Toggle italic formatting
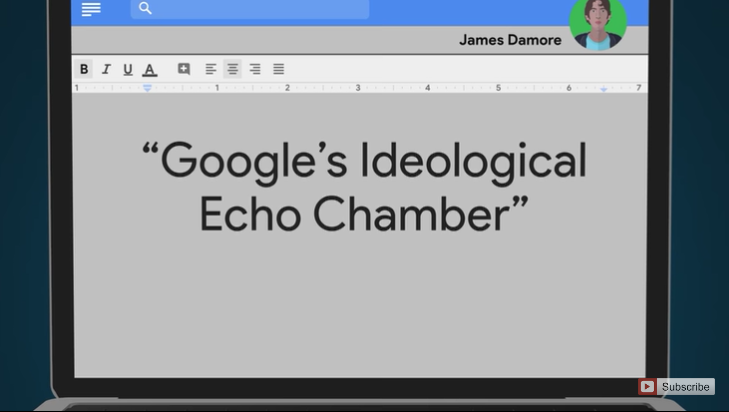The width and height of the screenshot is (729, 412). pyautogui.click(x=106, y=69)
